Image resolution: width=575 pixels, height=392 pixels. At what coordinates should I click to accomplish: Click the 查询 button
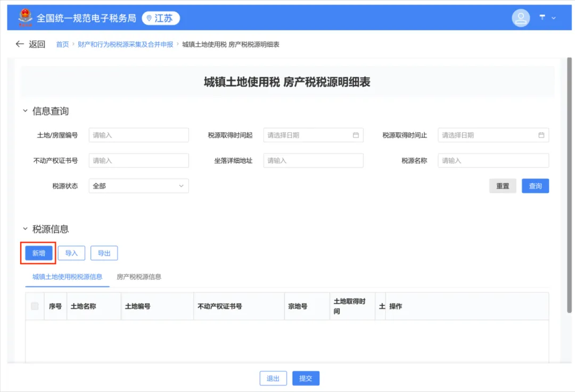[x=535, y=185]
